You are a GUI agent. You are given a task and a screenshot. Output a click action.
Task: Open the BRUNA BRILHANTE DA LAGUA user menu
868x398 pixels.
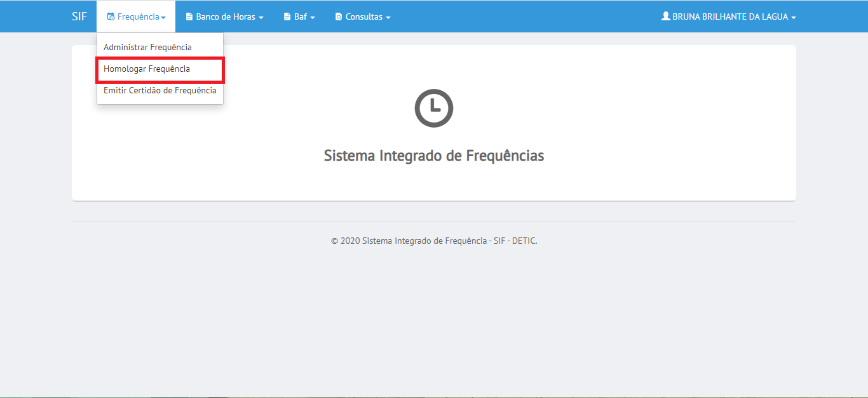[729, 17]
